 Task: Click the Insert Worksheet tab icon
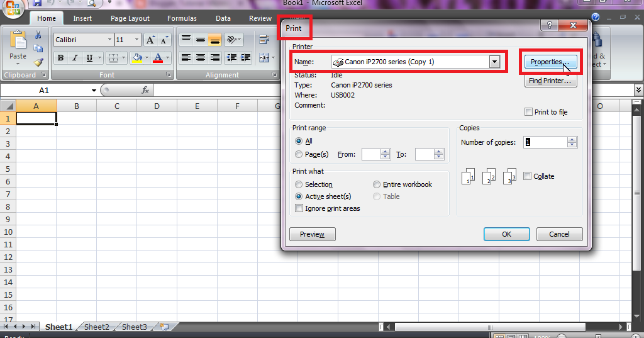[164, 327]
